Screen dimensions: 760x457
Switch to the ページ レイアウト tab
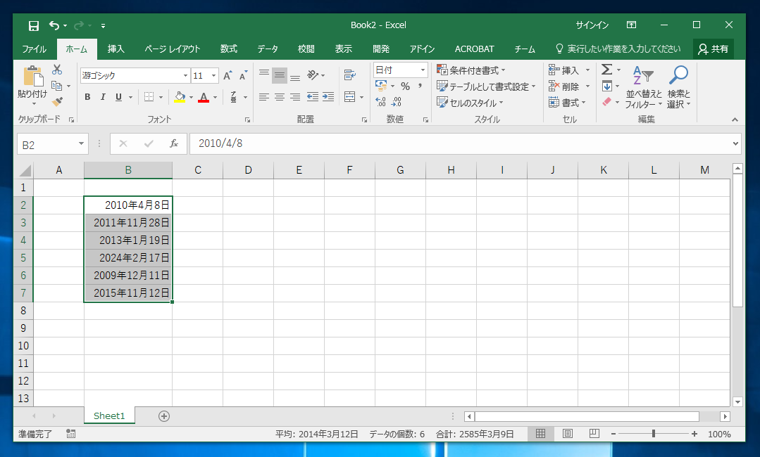click(x=172, y=49)
